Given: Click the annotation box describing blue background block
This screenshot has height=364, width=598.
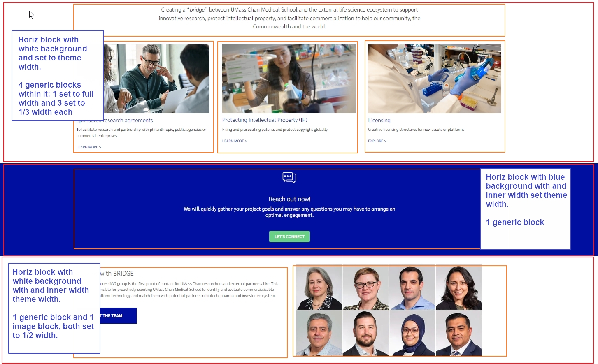Looking at the screenshot, I should coord(526,209).
